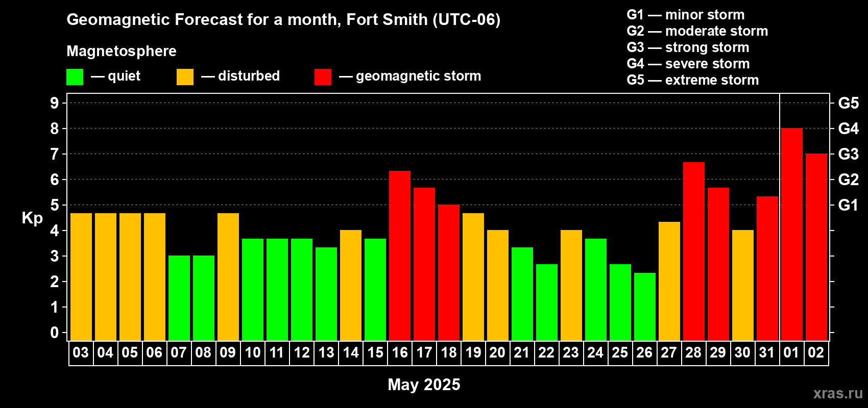
Task: Click date label 01 on the axis
Action: [x=791, y=353]
